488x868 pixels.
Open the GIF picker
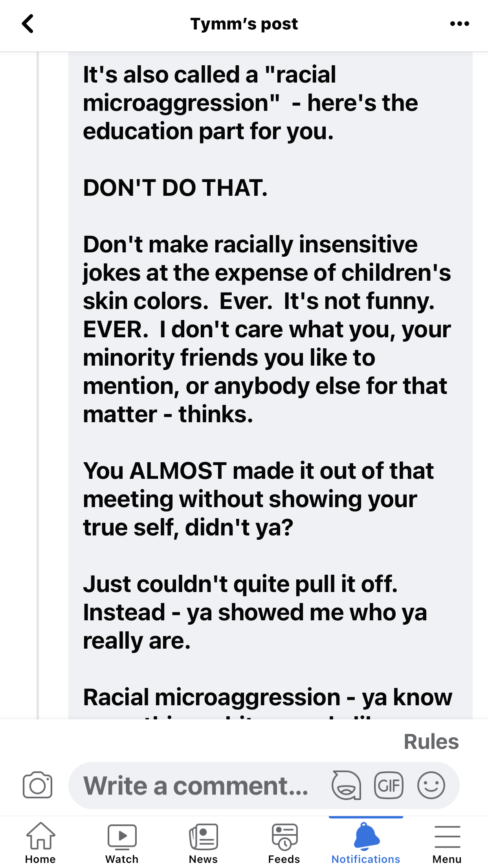(x=389, y=785)
